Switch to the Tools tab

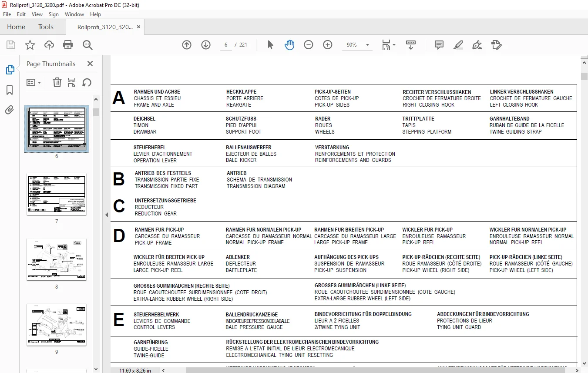[x=46, y=27]
